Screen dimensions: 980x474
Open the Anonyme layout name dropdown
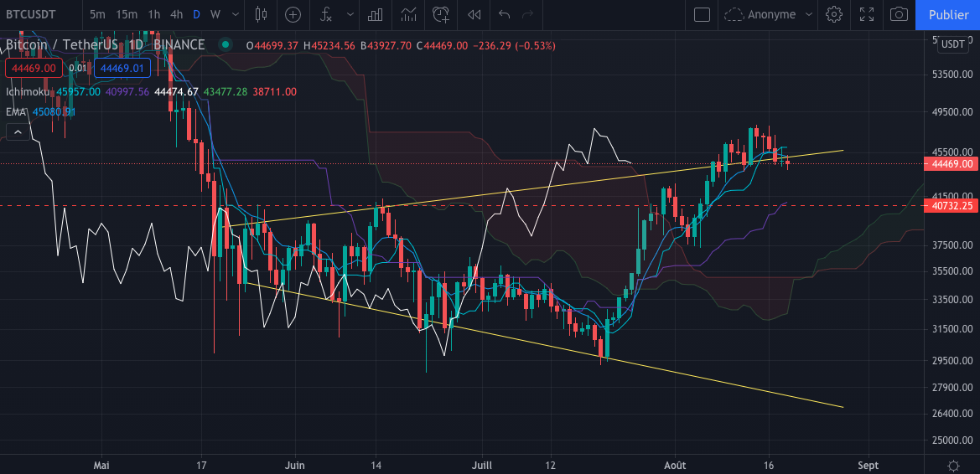coord(770,14)
